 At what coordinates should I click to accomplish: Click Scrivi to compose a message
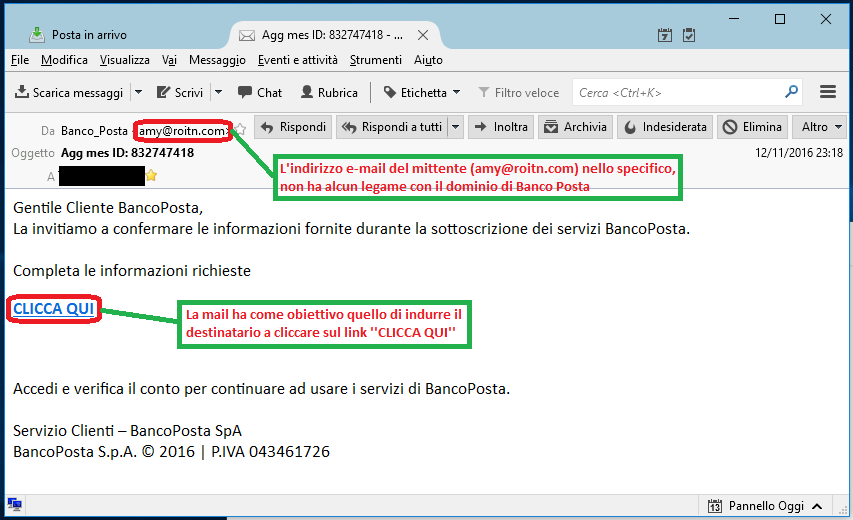(x=180, y=92)
